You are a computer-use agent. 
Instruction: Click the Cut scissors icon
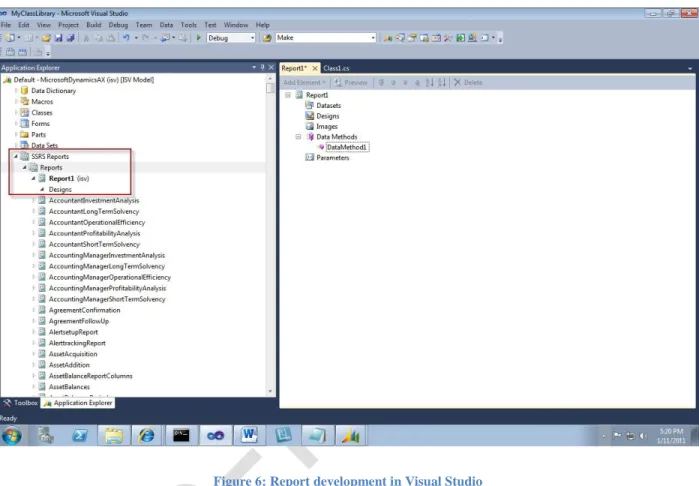click(86, 38)
